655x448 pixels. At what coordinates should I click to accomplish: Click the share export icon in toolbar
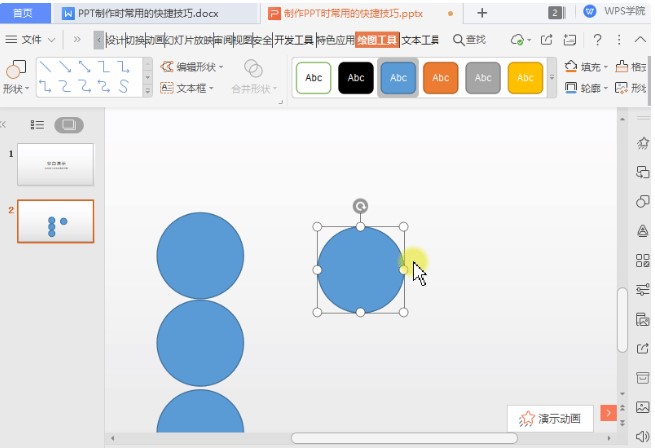point(546,40)
